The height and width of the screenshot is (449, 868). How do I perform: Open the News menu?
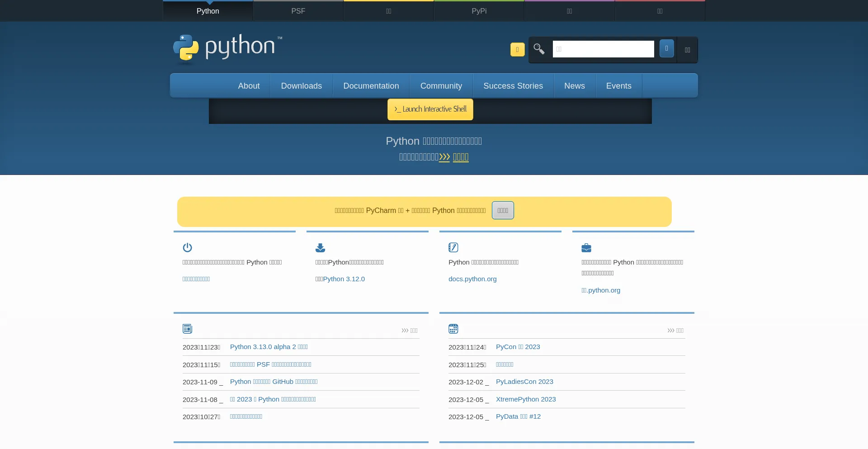pyautogui.click(x=575, y=86)
